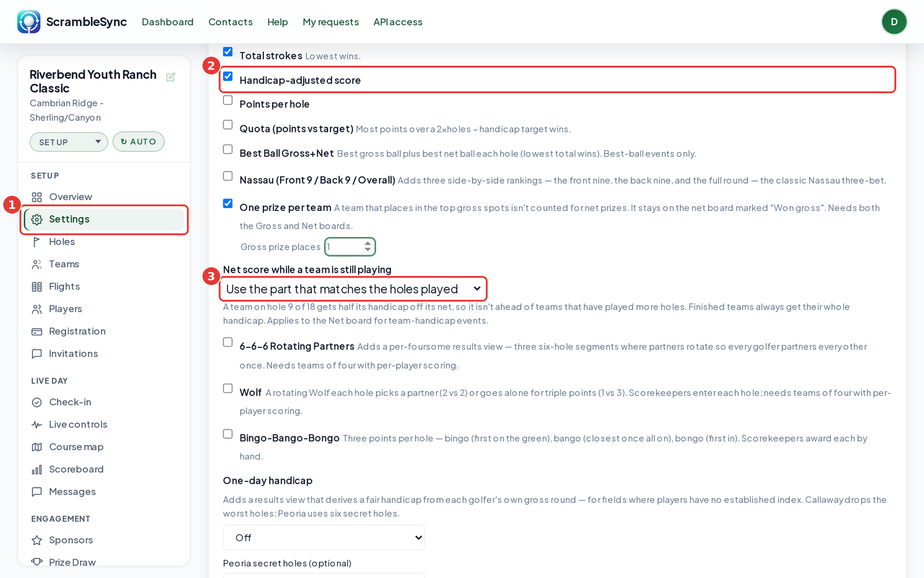Click the Settings gear icon in sidebar

pyautogui.click(x=37, y=220)
